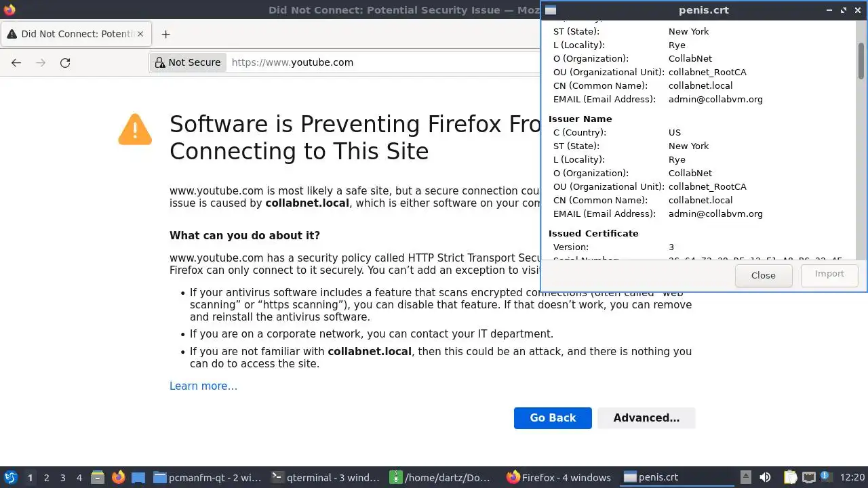Click the Go Back button

pos(553,418)
